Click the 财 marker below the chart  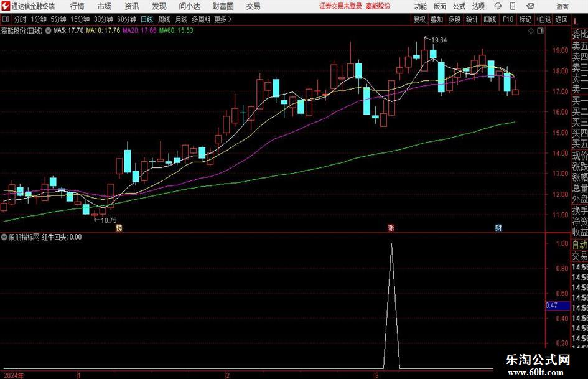pyautogui.click(x=498, y=228)
